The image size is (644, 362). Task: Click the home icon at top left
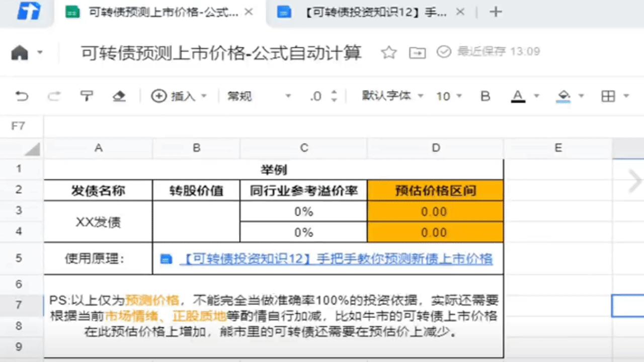19,52
